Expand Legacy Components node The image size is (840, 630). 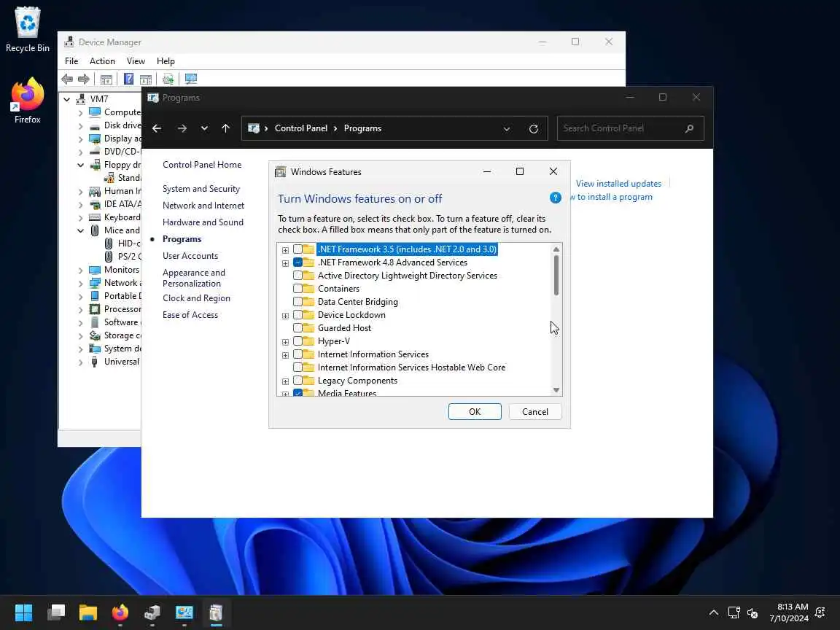tap(286, 381)
